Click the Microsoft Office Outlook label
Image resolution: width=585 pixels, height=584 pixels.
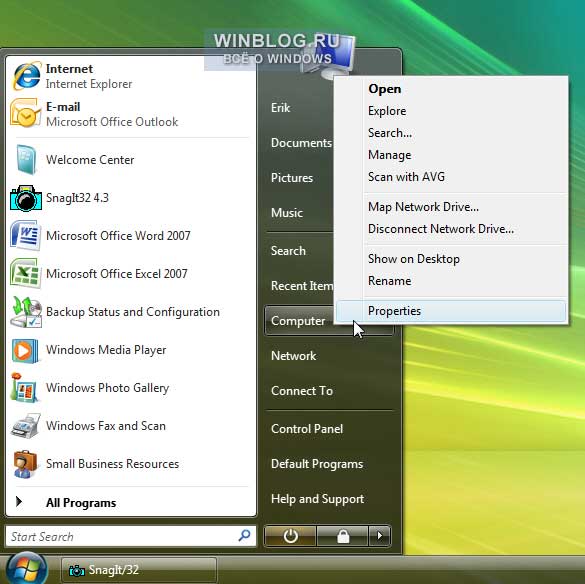(x=112, y=122)
